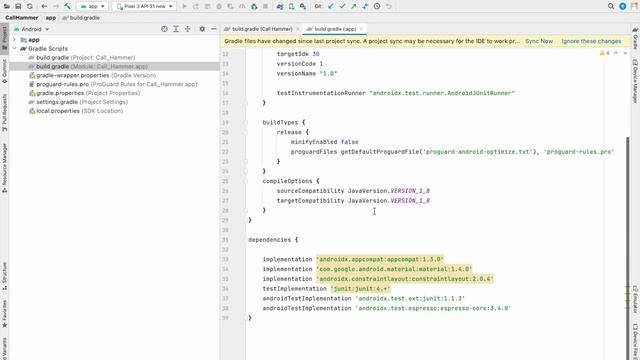Toggle the Commit tool window tab
640x360 pixels.
coord(4,71)
